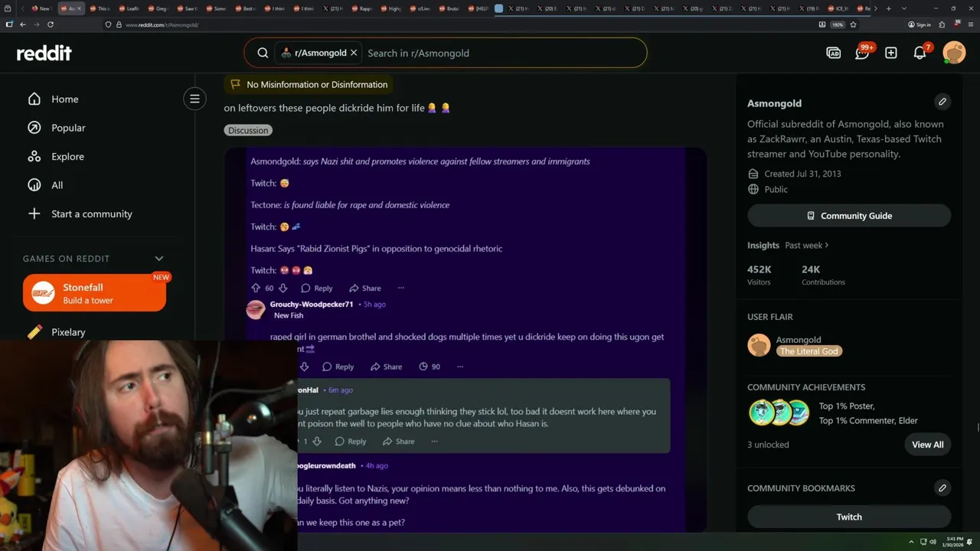Viewport: 980px width, 551px height.
Task: Edit Community Bookmarks pencil icon
Action: pyautogui.click(x=942, y=487)
